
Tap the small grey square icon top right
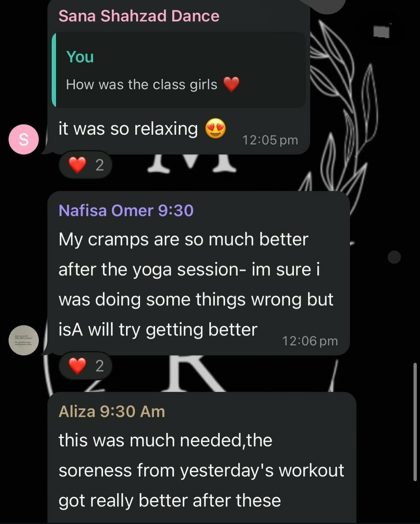(381, 31)
